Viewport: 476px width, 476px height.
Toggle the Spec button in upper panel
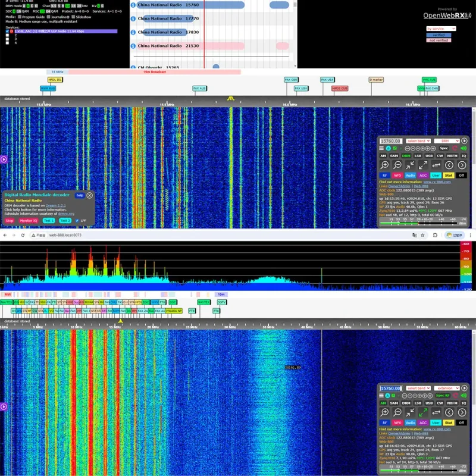pyautogui.click(x=444, y=148)
